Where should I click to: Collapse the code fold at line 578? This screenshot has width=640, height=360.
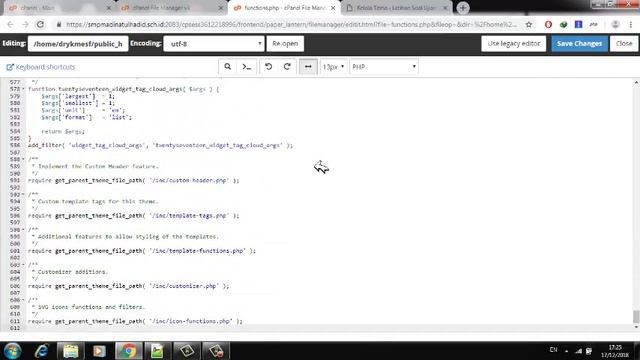tap(23, 89)
